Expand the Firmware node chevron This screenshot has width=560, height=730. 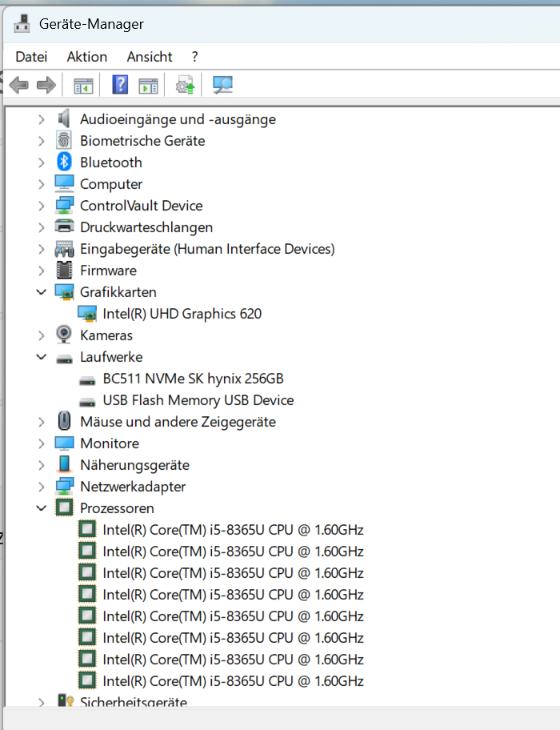point(42,271)
